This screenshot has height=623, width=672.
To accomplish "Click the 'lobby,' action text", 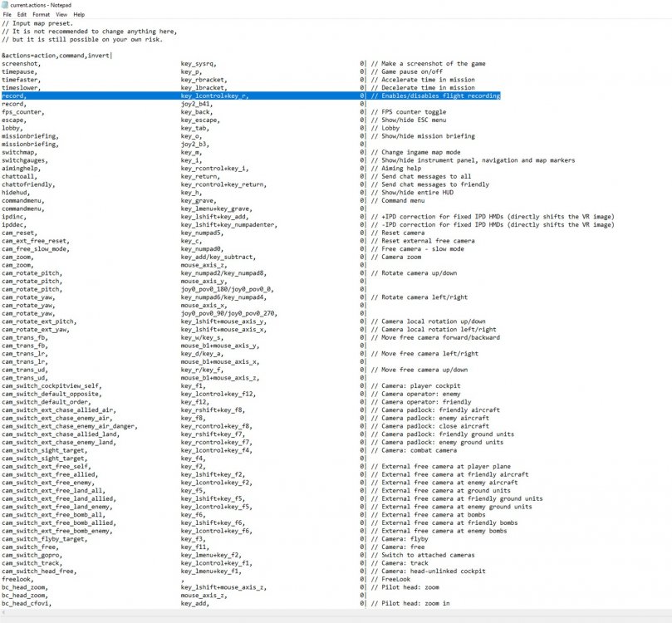I will 12,128.
